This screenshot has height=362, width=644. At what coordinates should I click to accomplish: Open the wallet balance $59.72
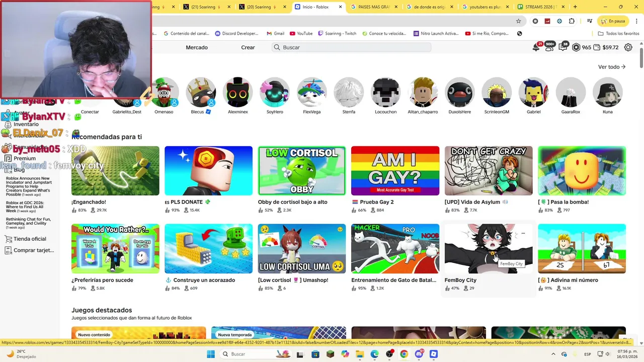pyautogui.click(x=606, y=47)
